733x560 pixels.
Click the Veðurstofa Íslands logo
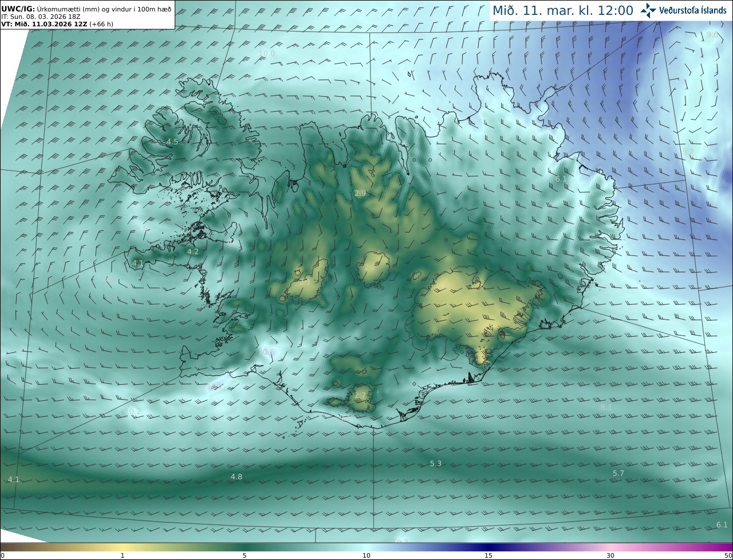click(683, 10)
